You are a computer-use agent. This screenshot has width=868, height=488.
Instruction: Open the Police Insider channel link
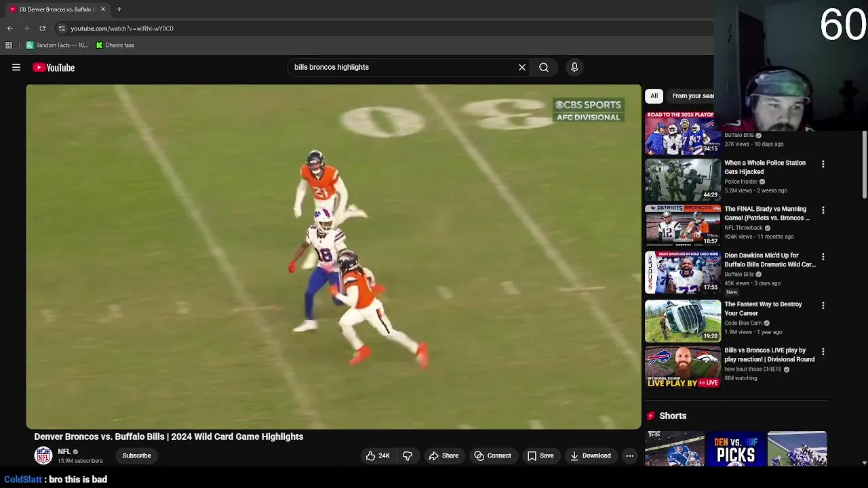(x=741, y=182)
